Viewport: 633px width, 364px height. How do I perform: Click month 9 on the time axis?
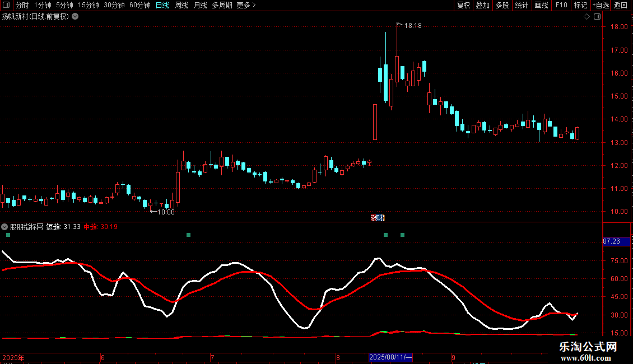pos(453,357)
